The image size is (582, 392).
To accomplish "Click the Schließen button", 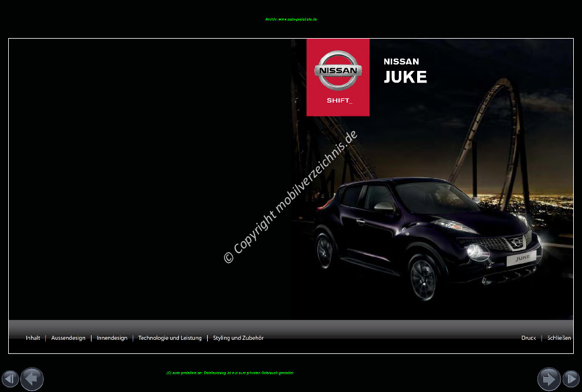I will tap(559, 338).
